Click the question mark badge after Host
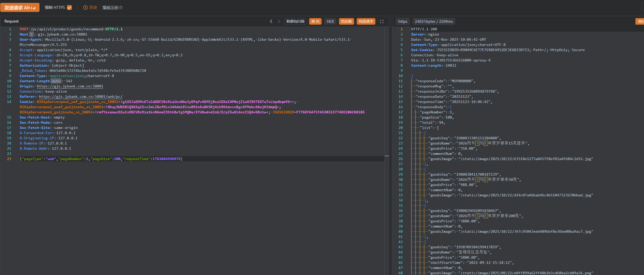The image size is (644, 275). (31, 34)
